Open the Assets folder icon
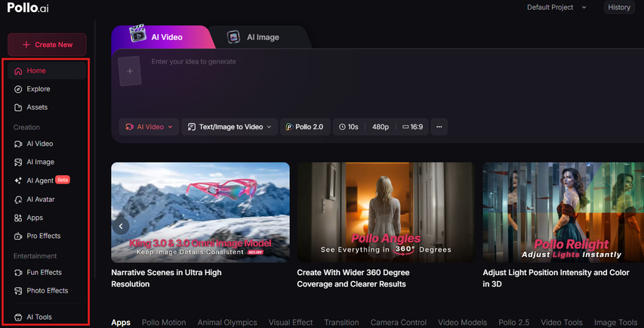 coord(18,107)
